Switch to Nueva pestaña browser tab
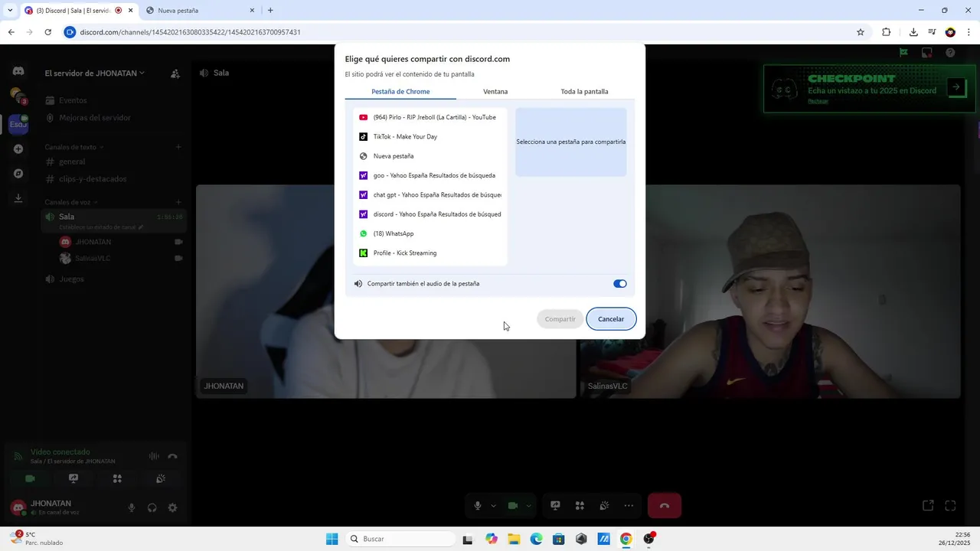Viewport: 980px width, 551px height. 201,11
